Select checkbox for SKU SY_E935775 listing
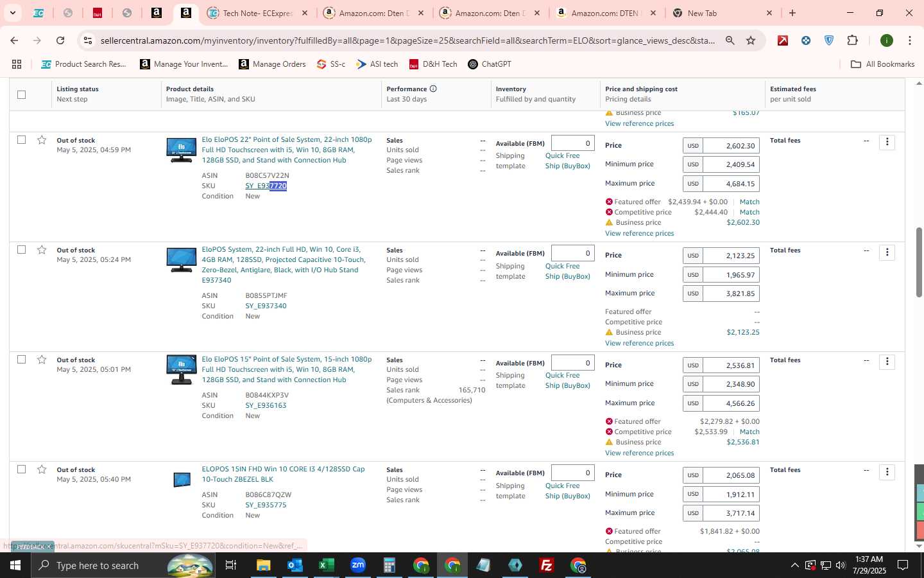 [x=21, y=469]
